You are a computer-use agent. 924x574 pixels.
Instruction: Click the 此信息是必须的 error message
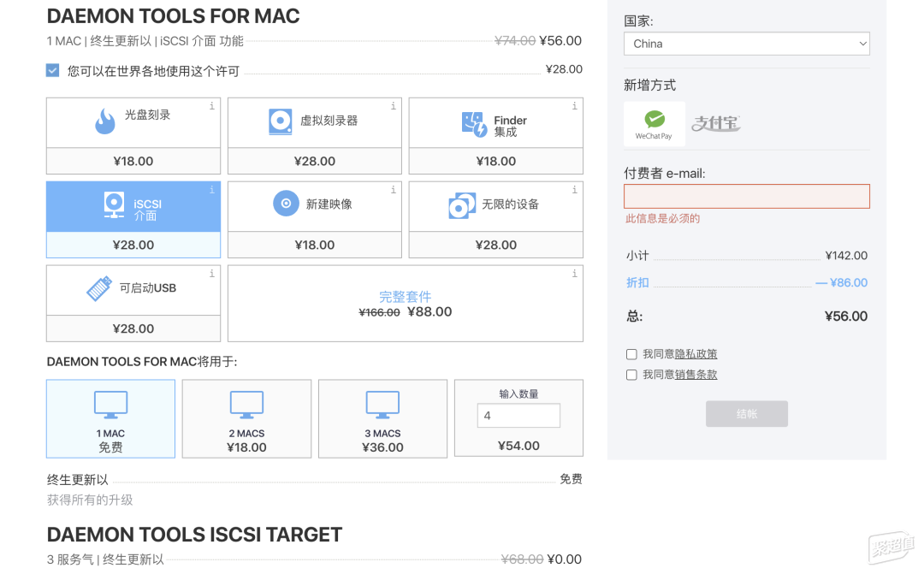point(663,219)
